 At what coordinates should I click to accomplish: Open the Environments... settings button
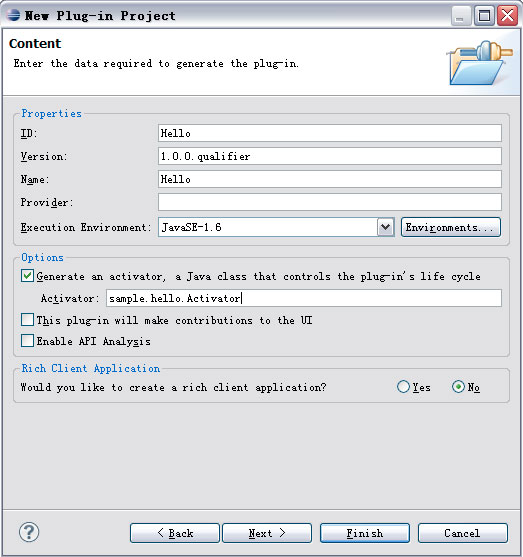pos(451,227)
